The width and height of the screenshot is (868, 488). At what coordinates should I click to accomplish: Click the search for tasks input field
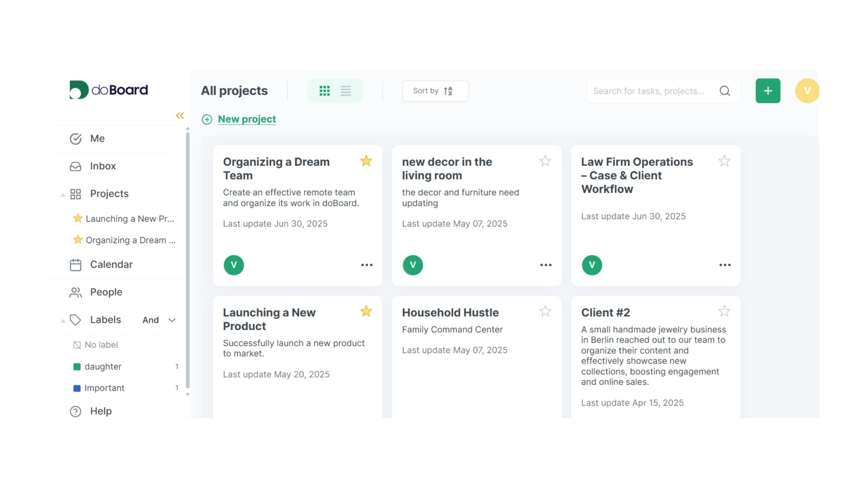click(x=651, y=90)
